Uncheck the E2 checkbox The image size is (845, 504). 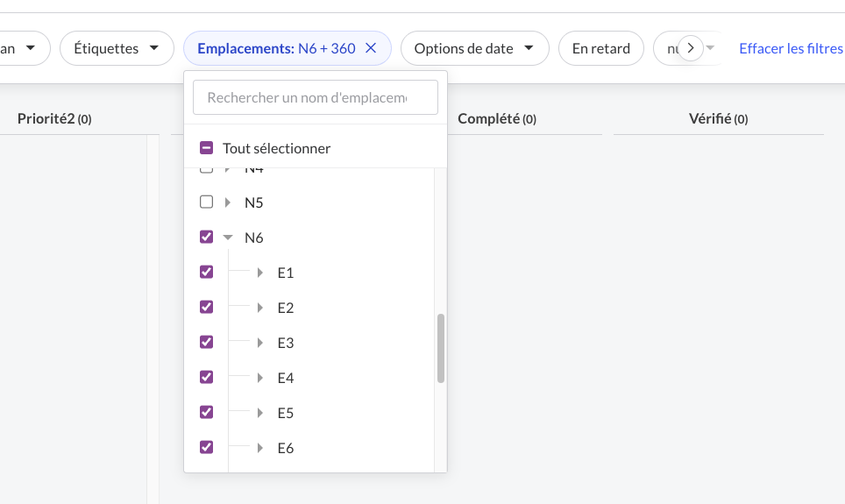click(x=206, y=308)
